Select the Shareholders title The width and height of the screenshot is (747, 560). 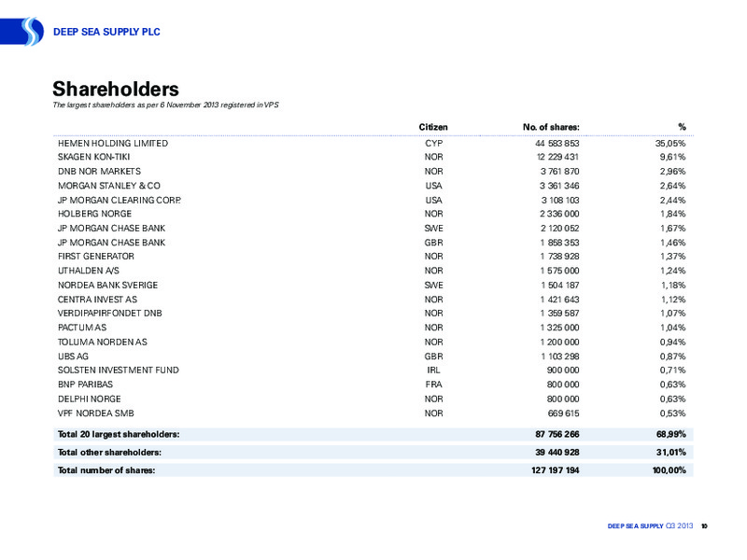(116, 89)
